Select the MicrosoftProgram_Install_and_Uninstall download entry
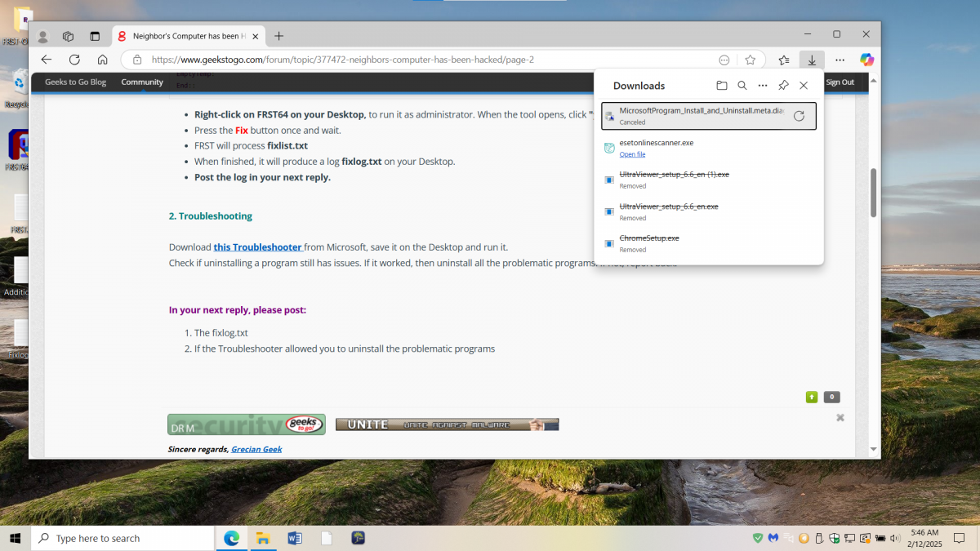Viewport: 980px width, 551px height. 709,116
